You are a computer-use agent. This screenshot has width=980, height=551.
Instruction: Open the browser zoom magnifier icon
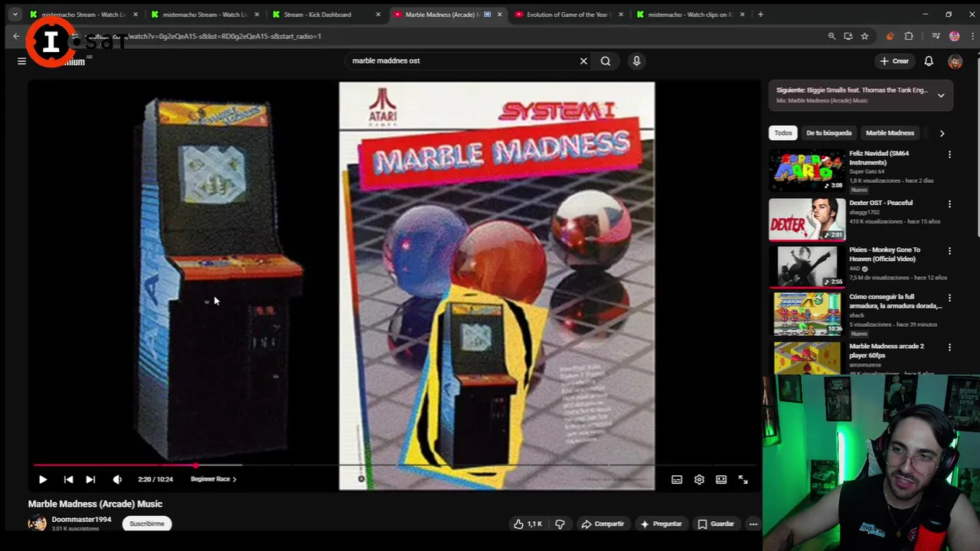point(831,36)
